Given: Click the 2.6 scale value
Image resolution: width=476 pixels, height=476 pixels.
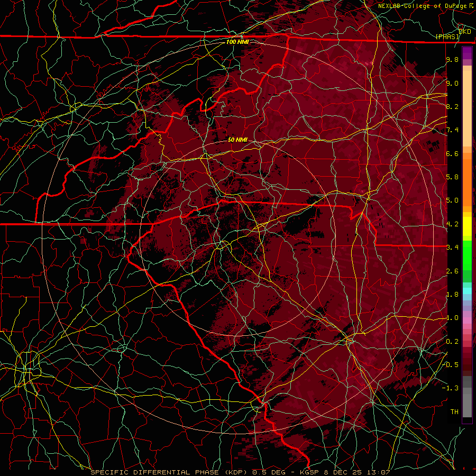Looking at the screenshot, I should click(x=452, y=271).
